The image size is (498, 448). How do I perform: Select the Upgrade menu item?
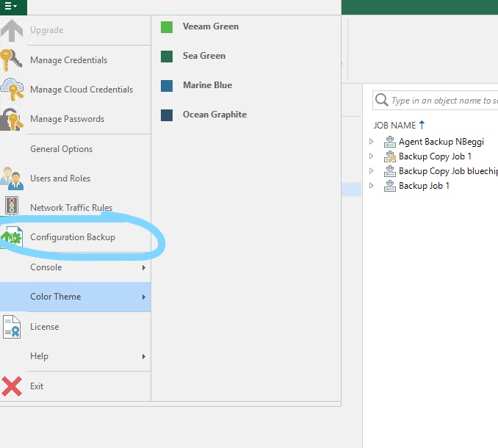75,30
